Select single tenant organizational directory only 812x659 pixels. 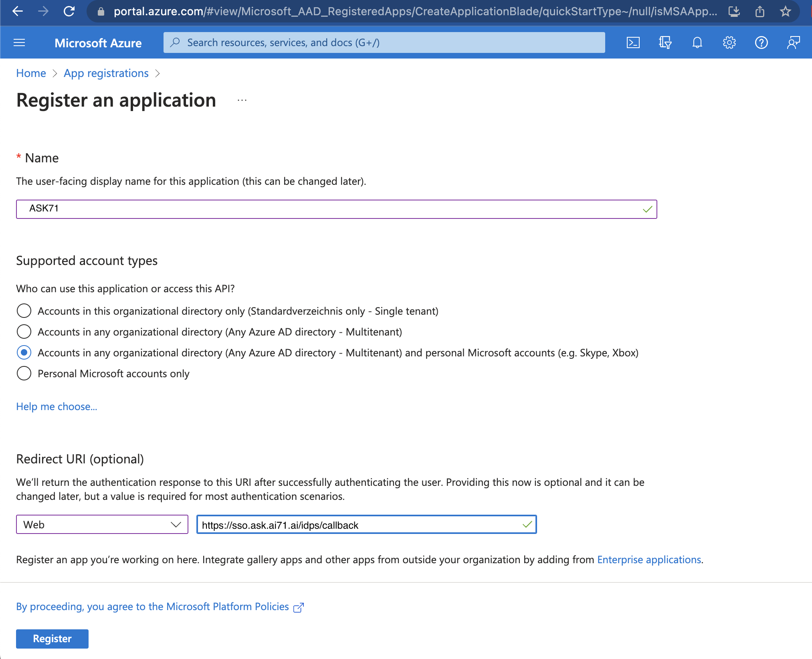[24, 311]
